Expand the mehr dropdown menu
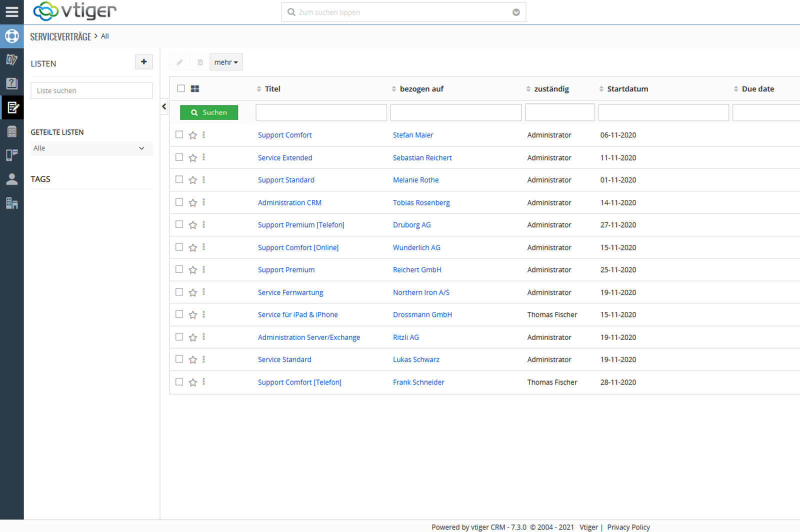The height and width of the screenshot is (532, 800). coord(225,62)
